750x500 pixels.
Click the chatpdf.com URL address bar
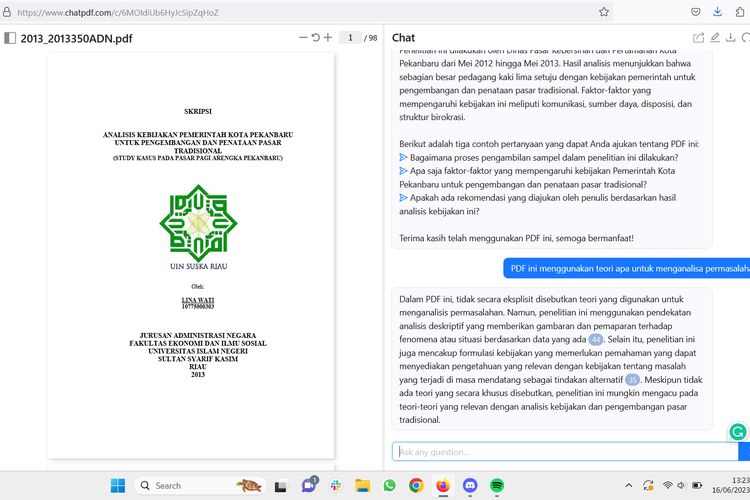coord(300,12)
